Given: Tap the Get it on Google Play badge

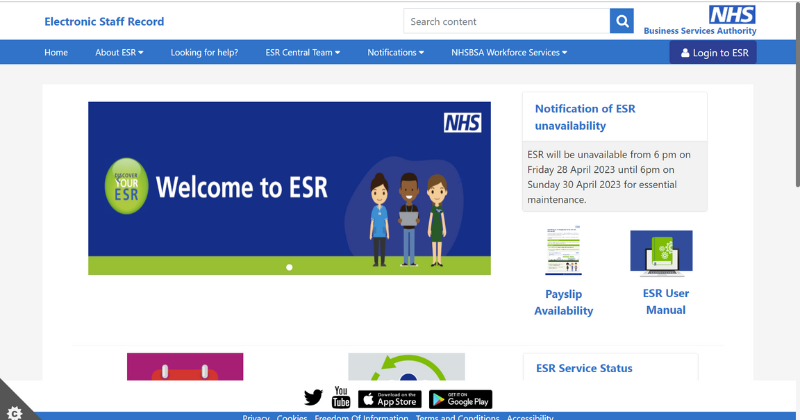Looking at the screenshot, I should 460,399.
